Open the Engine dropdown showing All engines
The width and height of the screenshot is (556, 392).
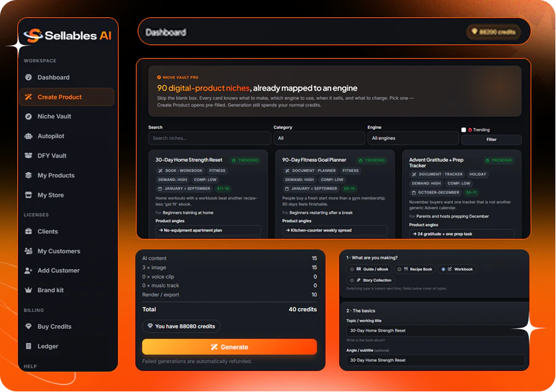[x=413, y=138]
